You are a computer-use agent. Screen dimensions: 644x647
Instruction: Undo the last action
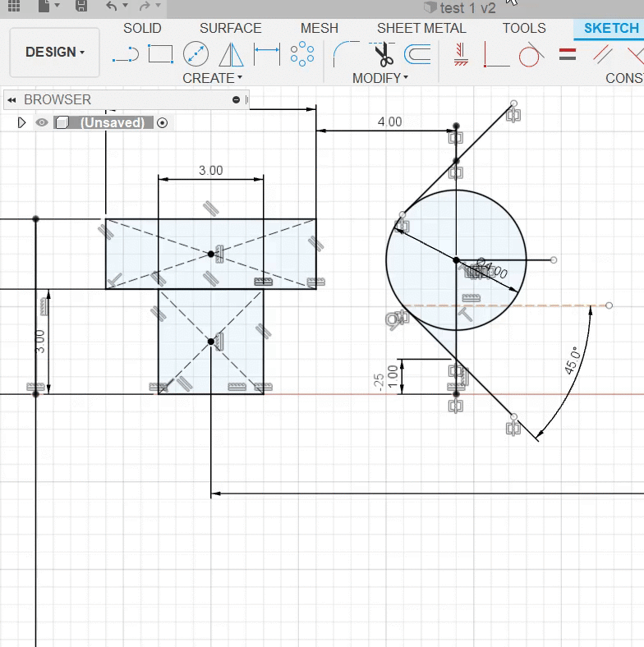(112, 6)
